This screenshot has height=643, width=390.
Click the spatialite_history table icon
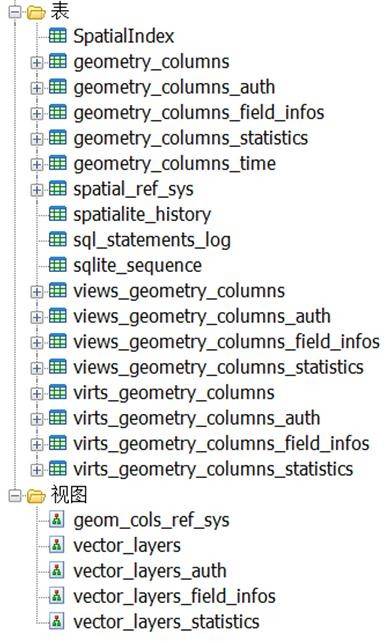[57, 214]
